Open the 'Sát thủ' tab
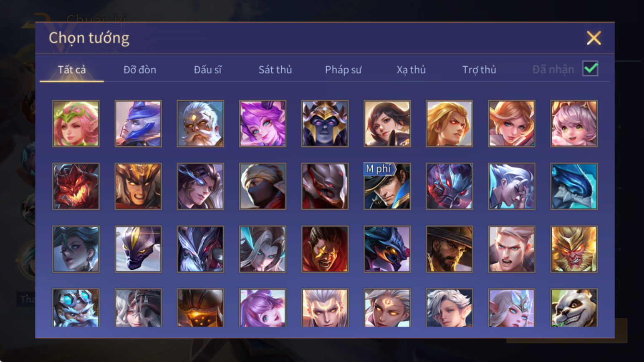This screenshot has height=362, width=644. (x=275, y=70)
